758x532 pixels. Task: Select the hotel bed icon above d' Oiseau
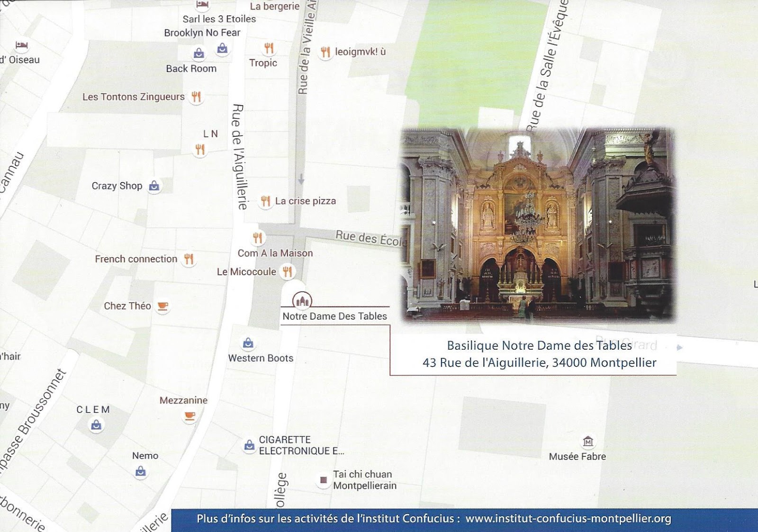point(22,45)
